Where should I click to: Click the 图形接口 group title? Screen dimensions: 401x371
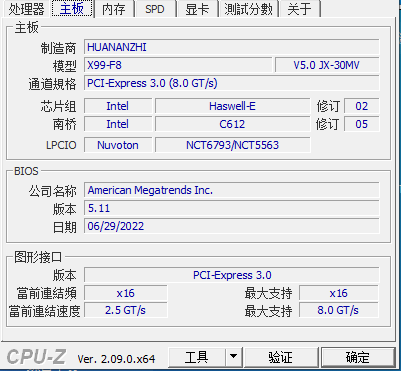(x=38, y=257)
